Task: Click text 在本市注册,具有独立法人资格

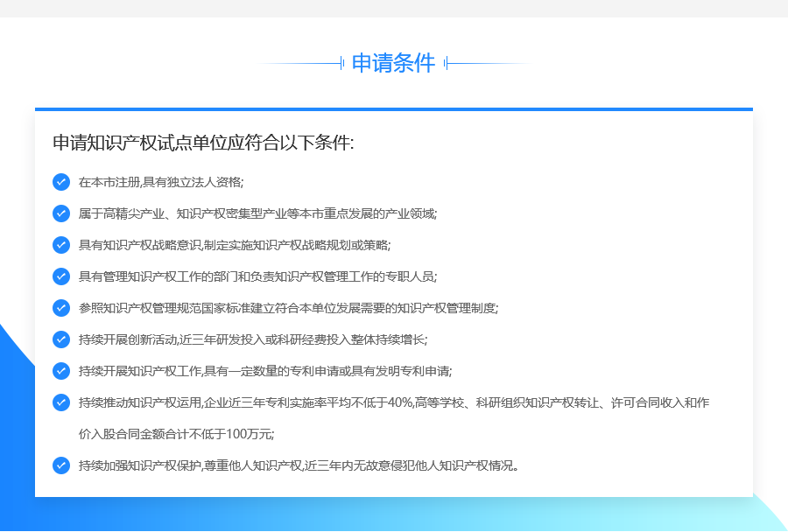Action: [x=161, y=182]
